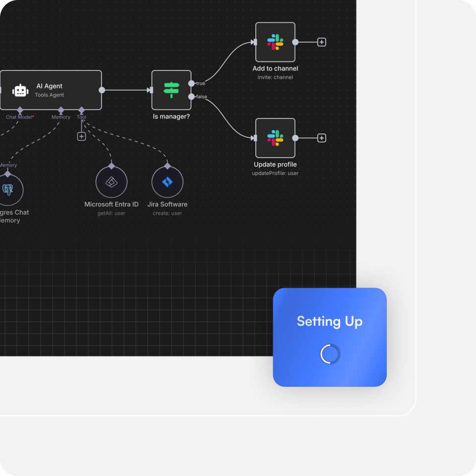The image size is (476, 476).
Task: Click the Postgres Chat Memory elephant icon
Action: [7, 189]
